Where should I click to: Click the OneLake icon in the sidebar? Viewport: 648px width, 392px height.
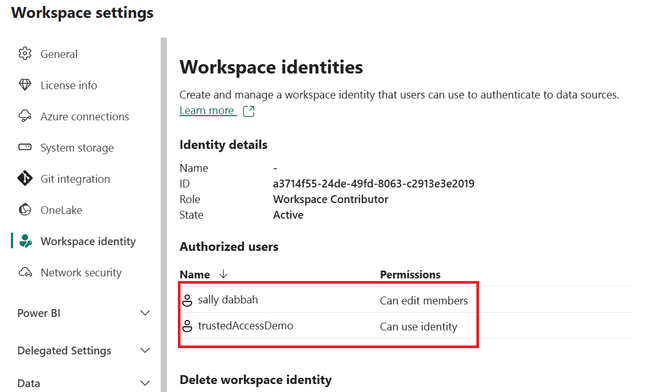[25, 210]
